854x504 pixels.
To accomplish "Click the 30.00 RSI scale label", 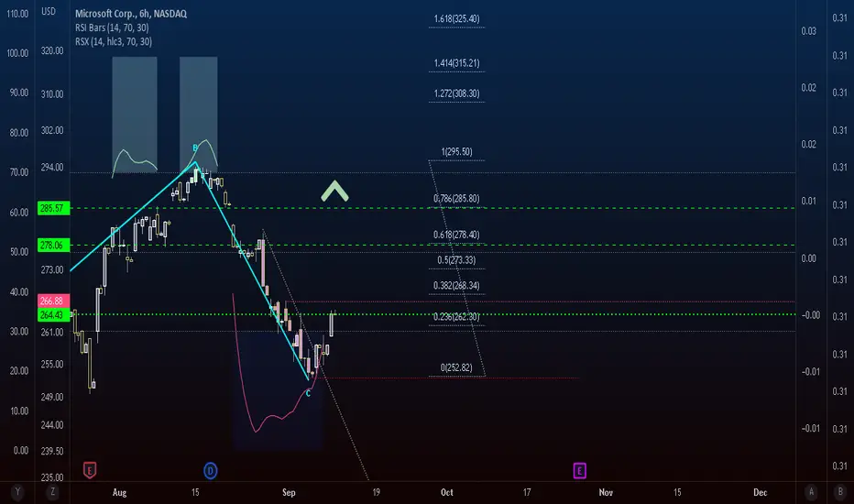I will [19, 332].
